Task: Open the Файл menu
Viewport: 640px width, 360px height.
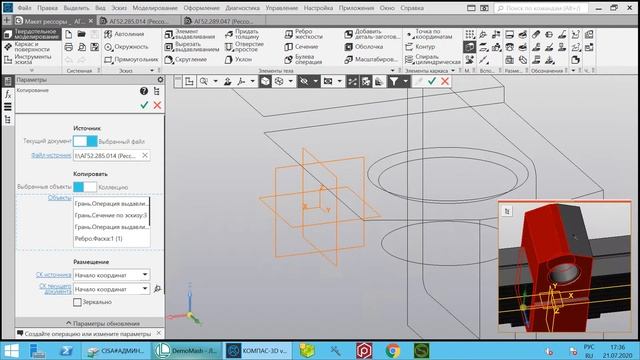Action: pyautogui.click(x=24, y=8)
